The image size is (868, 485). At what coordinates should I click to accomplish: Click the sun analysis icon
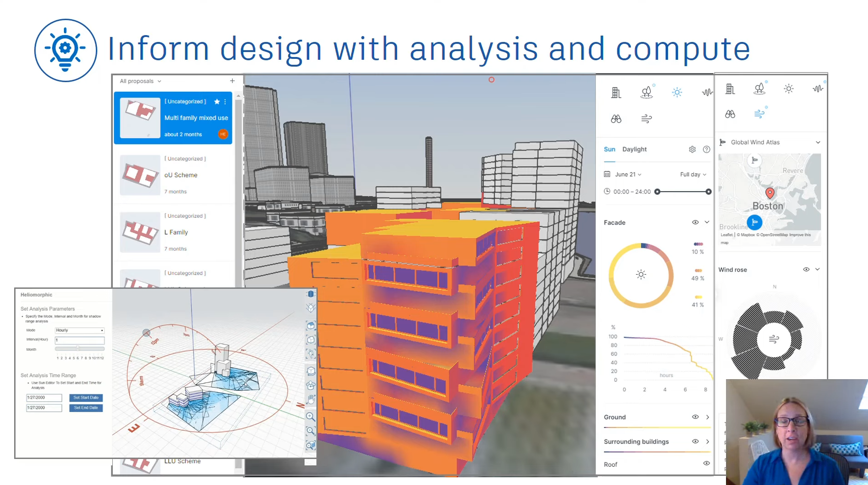tap(677, 93)
